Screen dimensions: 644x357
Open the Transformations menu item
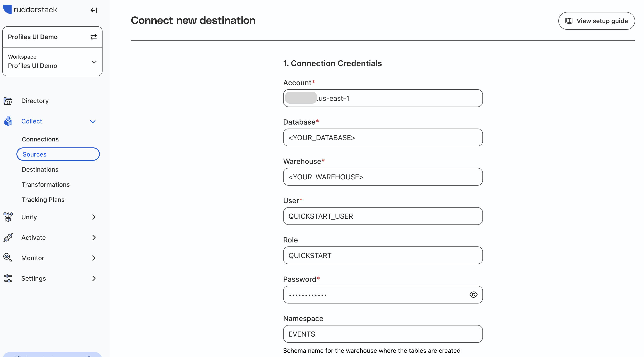coord(46,184)
